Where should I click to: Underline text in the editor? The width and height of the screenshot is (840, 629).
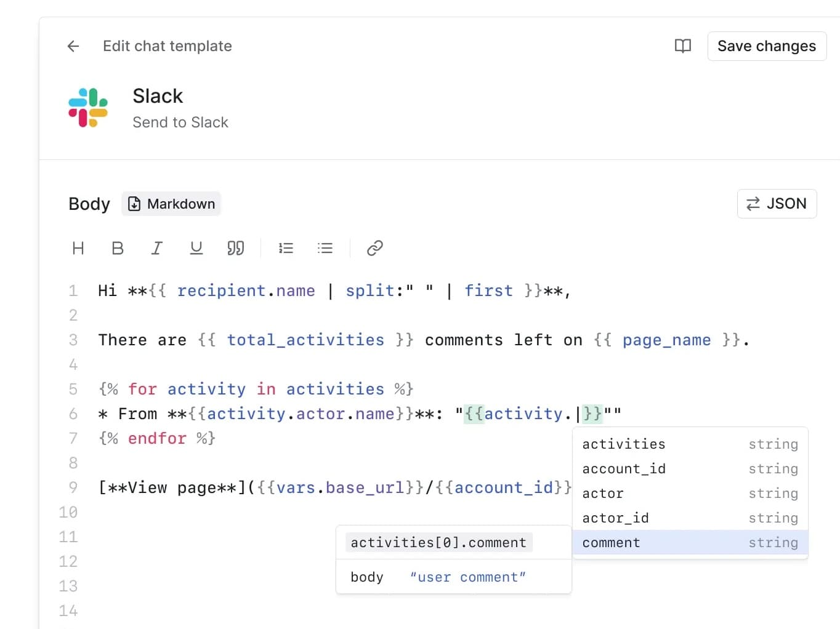196,248
